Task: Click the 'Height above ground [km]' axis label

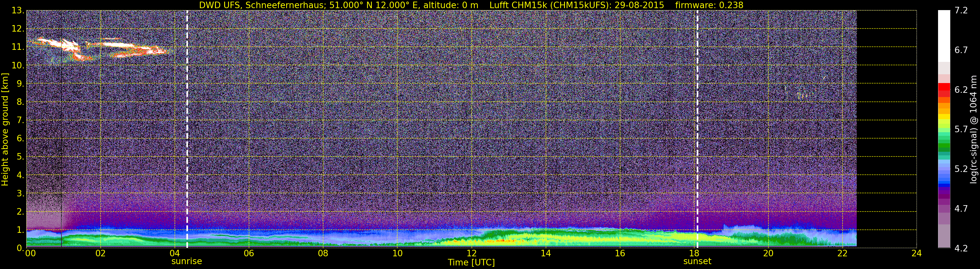Action: 5,129
